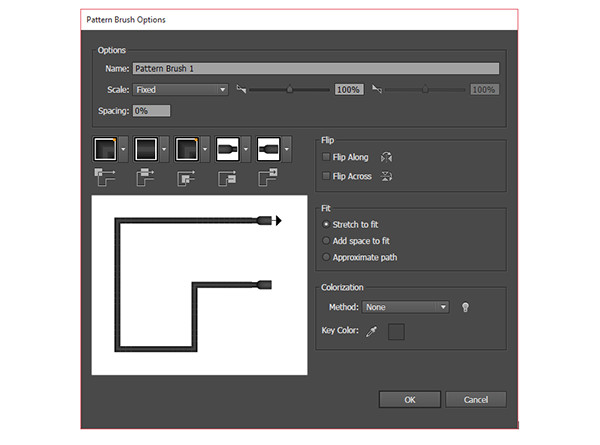Click the disabled maximum scale slider handle

(x=425, y=89)
